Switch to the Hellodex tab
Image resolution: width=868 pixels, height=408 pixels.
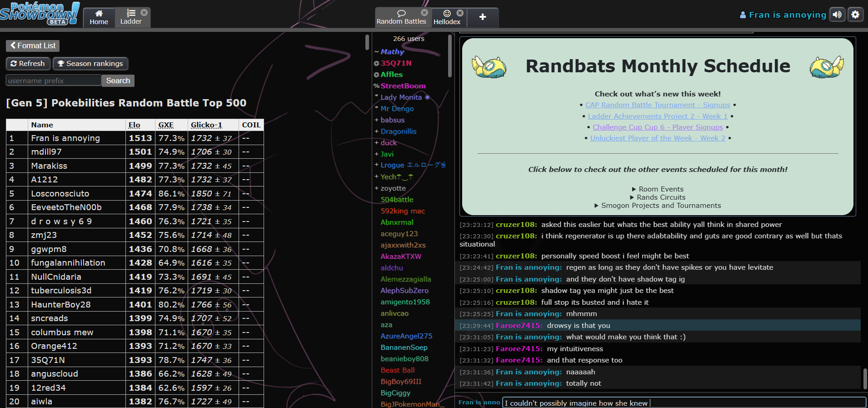click(447, 17)
